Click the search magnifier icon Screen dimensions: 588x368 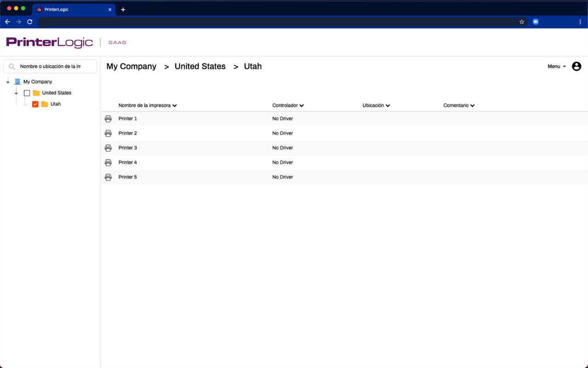[x=11, y=66]
